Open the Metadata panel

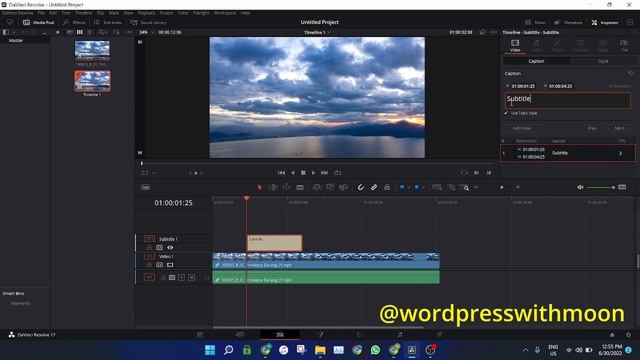pyautogui.click(x=568, y=22)
